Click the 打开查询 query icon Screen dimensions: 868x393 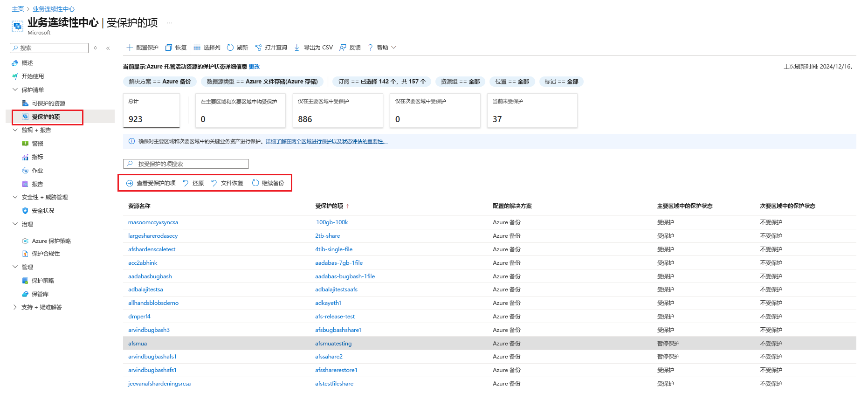(x=258, y=48)
